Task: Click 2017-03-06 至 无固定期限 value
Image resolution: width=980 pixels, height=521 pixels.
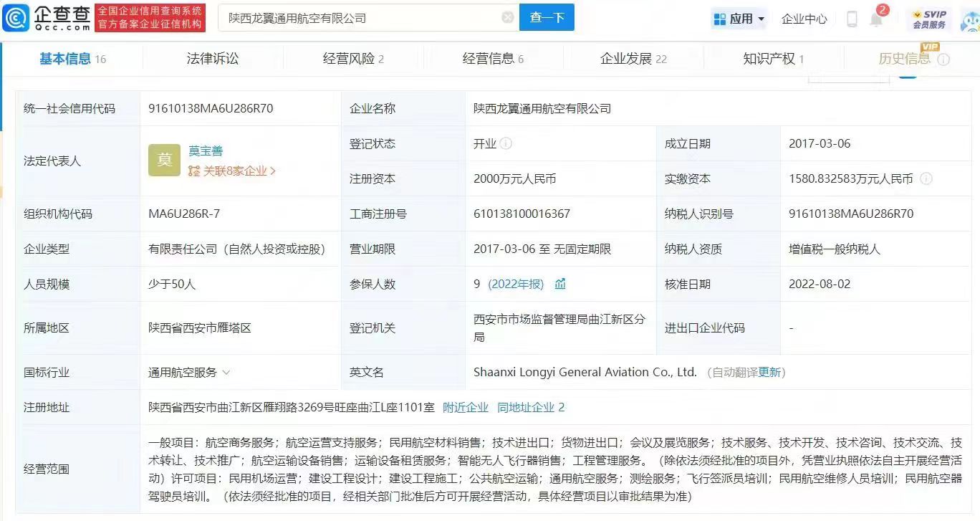Action: tap(542, 249)
